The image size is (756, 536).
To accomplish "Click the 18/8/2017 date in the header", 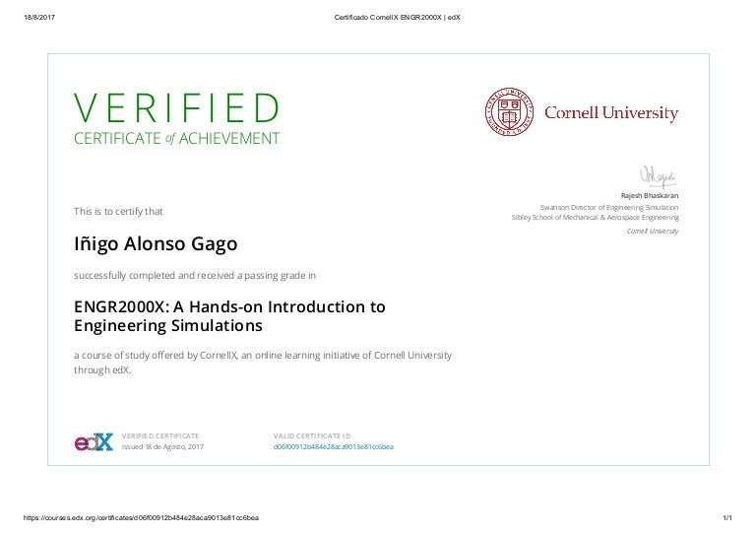I will pos(39,18).
